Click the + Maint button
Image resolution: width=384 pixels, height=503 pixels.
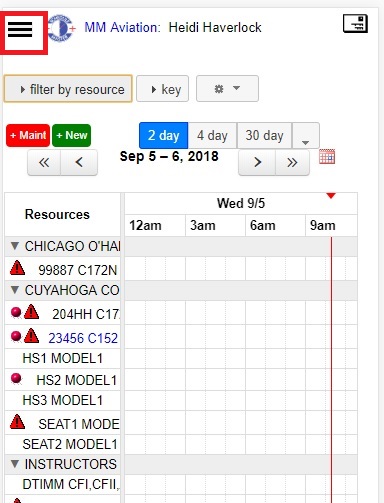coord(28,136)
